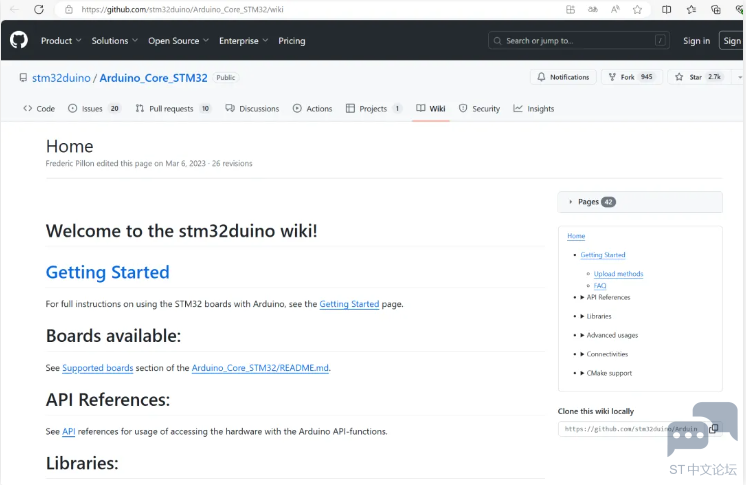Click the Home link in the sidebar
Image resolution: width=746 pixels, height=485 pixels.
point(576,236)
